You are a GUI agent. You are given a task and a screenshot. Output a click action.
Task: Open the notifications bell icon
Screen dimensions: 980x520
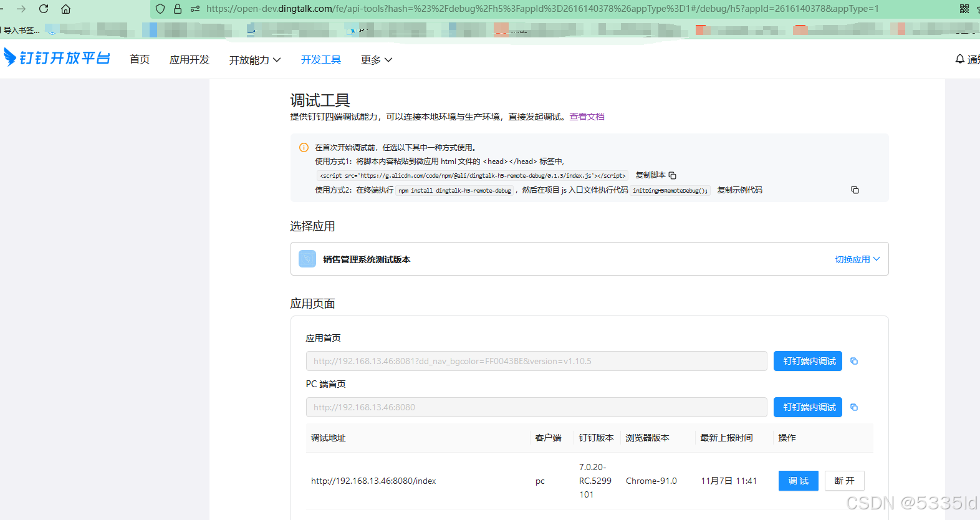960,59
